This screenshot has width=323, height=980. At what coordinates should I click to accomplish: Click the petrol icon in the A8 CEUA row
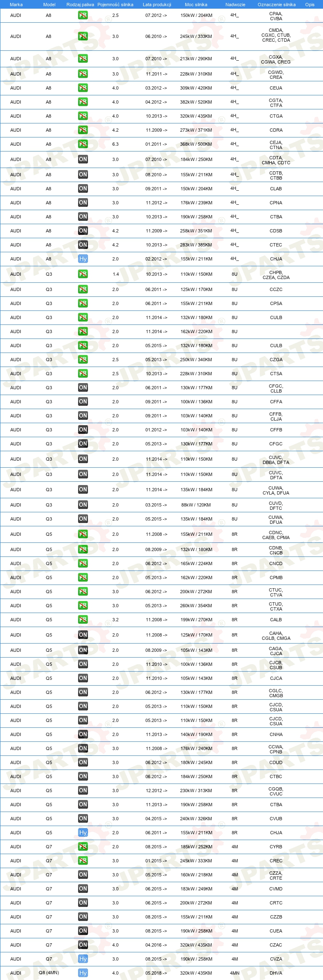(x=83, y=88)
